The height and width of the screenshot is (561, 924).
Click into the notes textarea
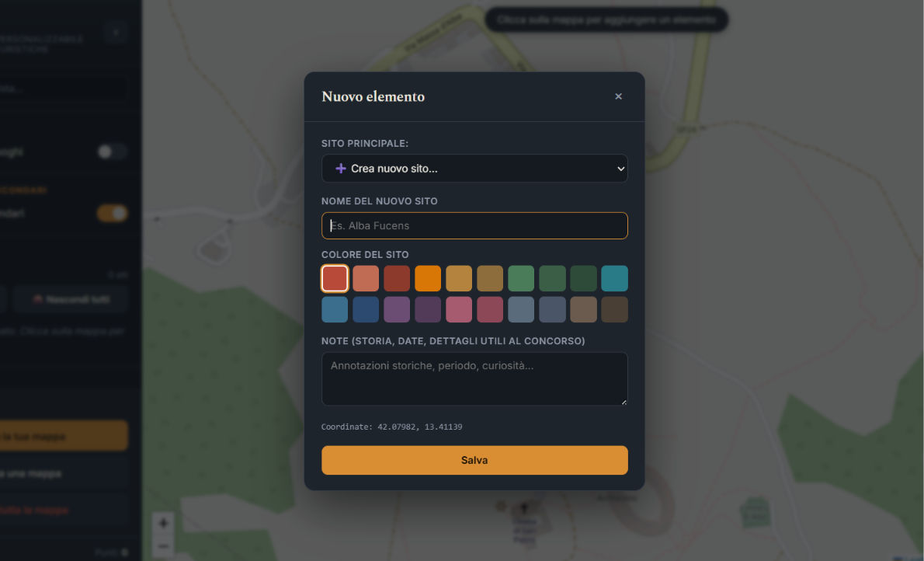click(x=474, y=378)
